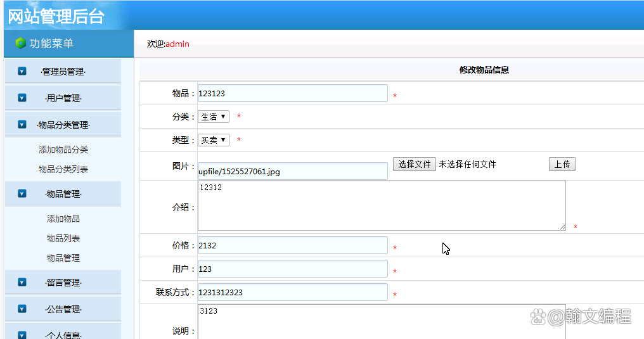Collapse the ·物品管理· menu section header
The height and width of the screenshot is (339, 644).
(x=63, y=193)
